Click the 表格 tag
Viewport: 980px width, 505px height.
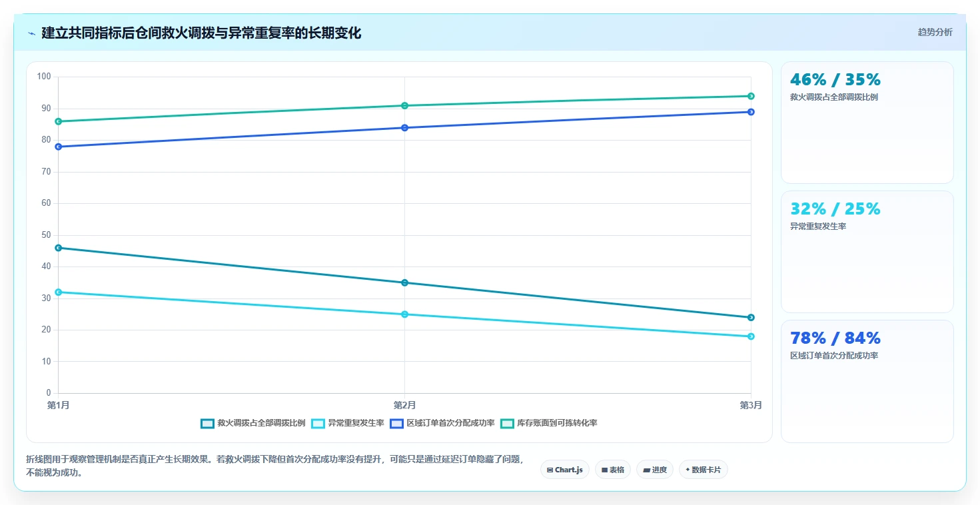coord(612,470)
